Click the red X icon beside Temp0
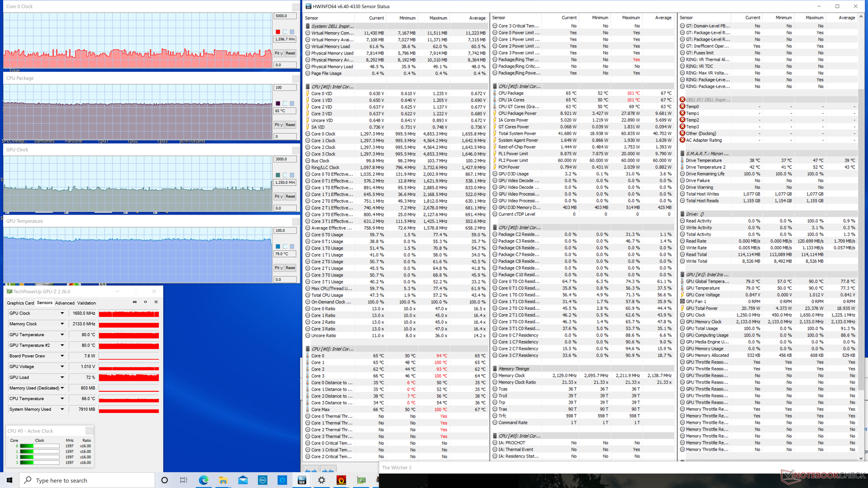Screen dimensions: 868x488 pos(683,107)
